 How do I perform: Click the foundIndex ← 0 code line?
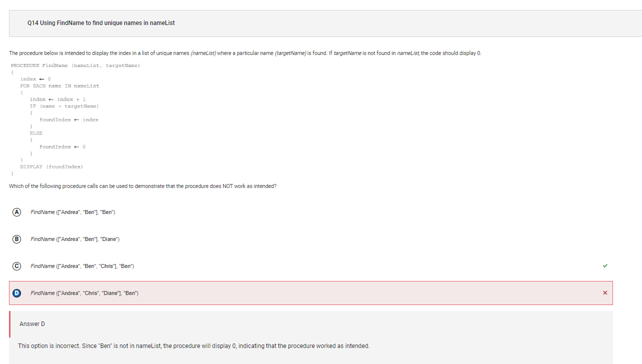(62, 146)
